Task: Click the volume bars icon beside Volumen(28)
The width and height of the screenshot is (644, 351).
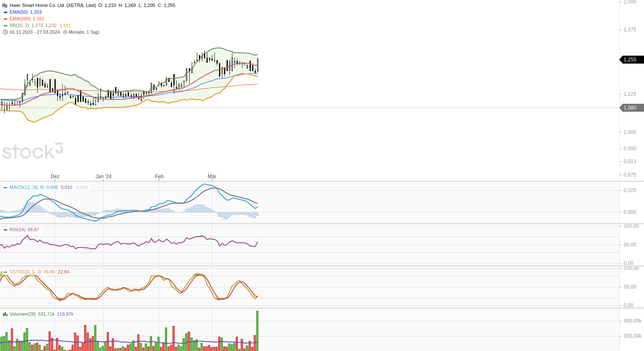Action: tap(5, 314)
